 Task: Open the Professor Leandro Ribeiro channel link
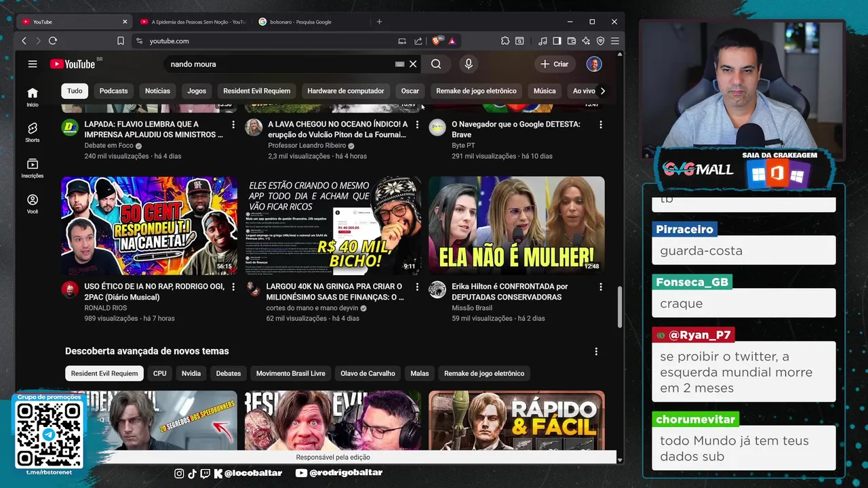point(307,146)
